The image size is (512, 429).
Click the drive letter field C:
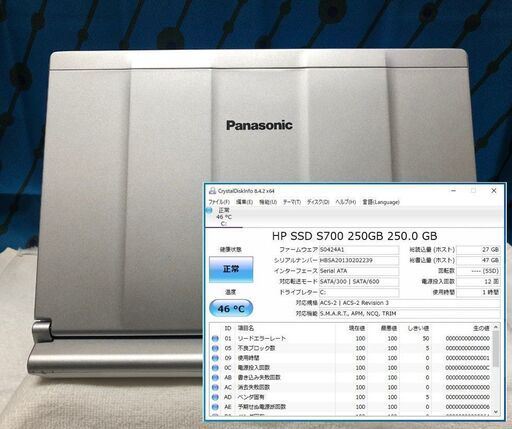coord(359,292)
